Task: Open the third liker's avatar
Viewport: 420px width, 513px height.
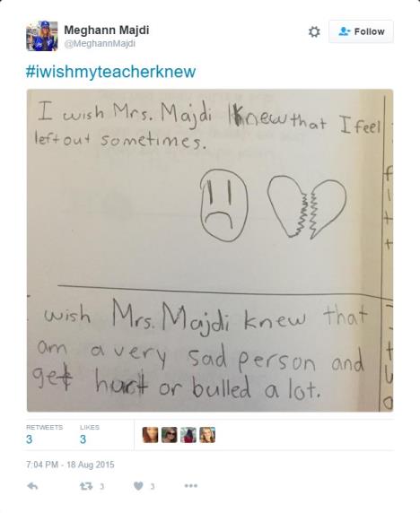Action: pos(188,435)
